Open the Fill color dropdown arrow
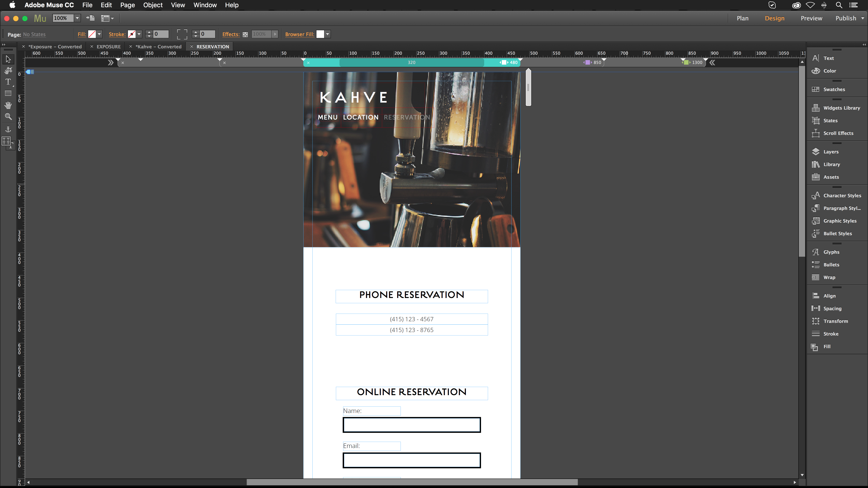This screenshot has height=488, width=868. [x=99, y=34]
